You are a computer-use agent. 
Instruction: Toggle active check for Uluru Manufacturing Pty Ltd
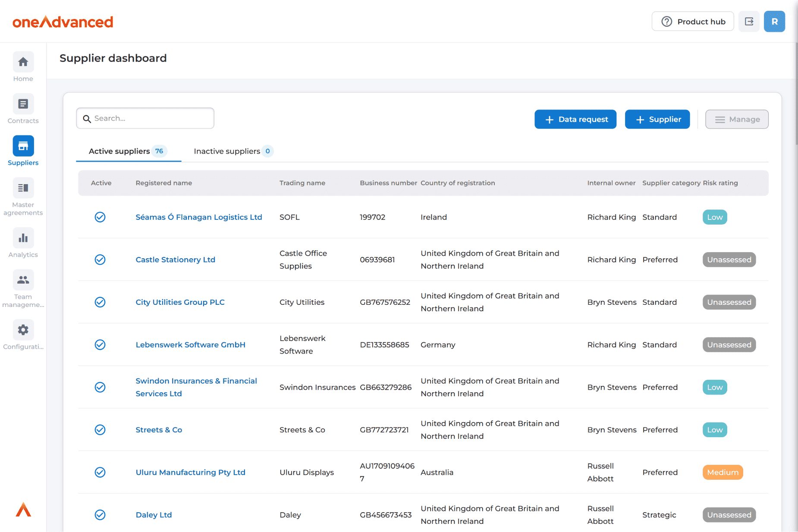click(100, 473)
